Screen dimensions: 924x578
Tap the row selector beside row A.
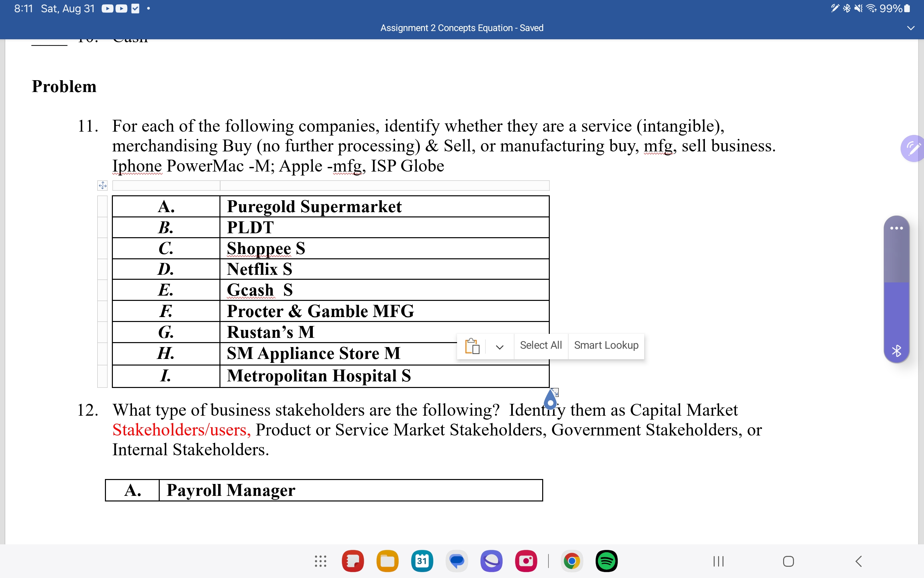[x=102, y=207]
